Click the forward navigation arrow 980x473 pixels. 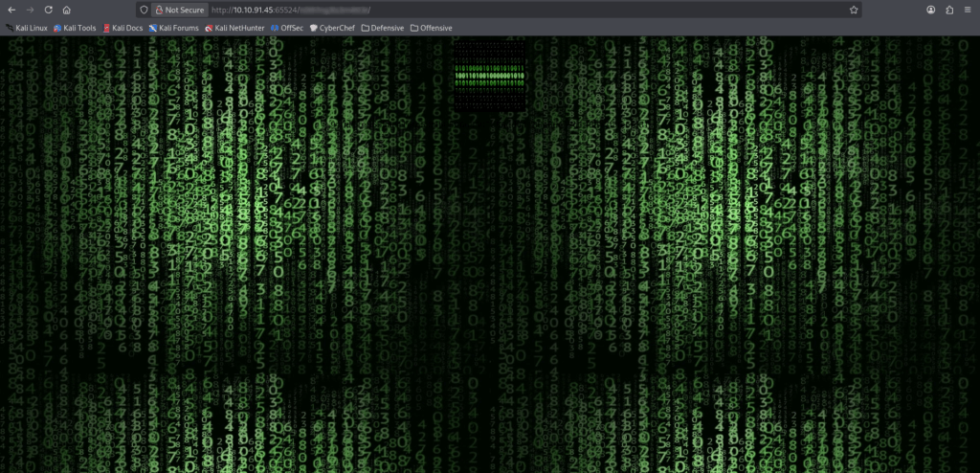pyautogui.click(x=29, y=10)
